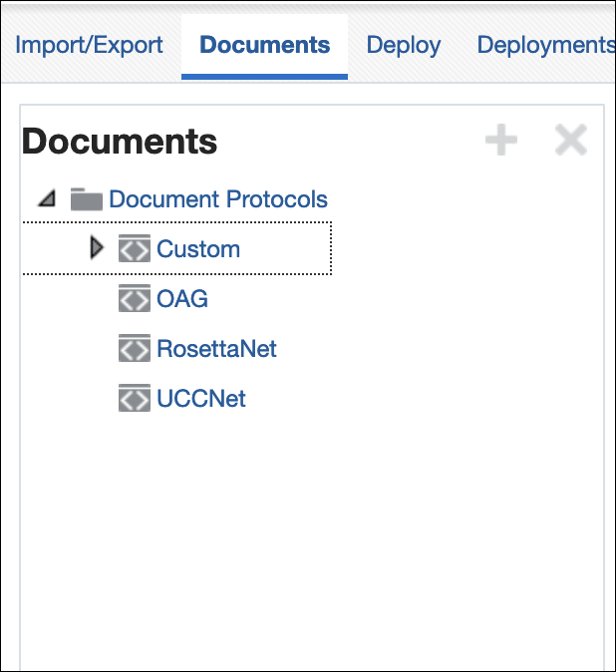Click the plus add document icon
Image resolution: width=616 pixels, height=672 pixels.
[500, 140]
